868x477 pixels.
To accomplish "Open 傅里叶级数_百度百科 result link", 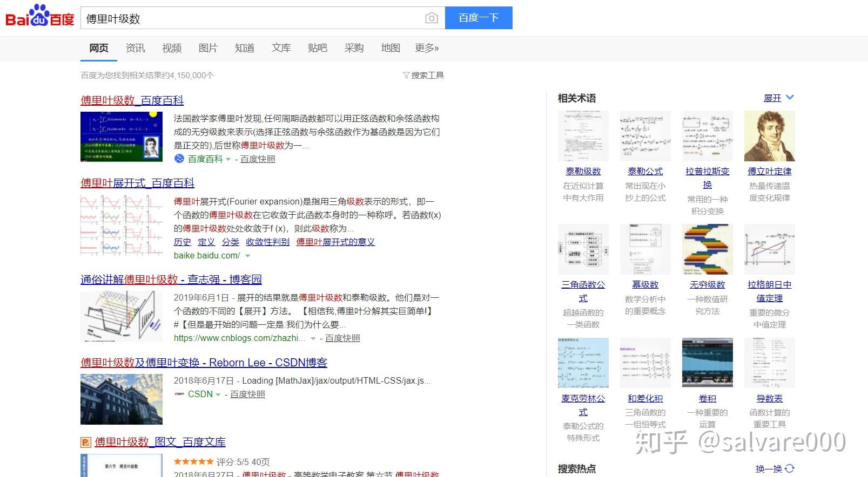I will (x=132, y=100).
